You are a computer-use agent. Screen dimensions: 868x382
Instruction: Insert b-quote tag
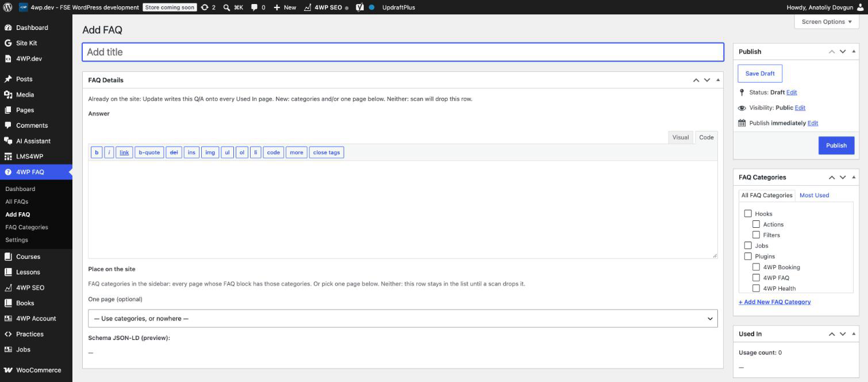[x=149, y=152]
